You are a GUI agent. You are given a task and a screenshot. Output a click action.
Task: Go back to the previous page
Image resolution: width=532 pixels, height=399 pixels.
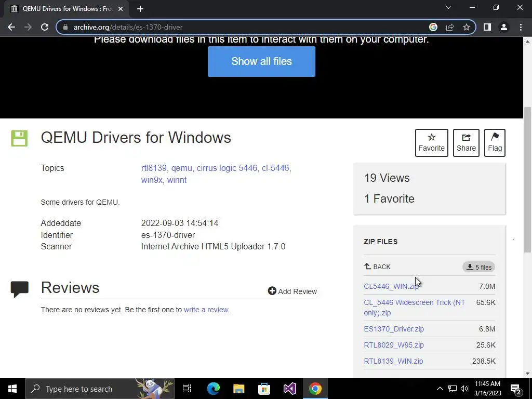coord(11,27)
